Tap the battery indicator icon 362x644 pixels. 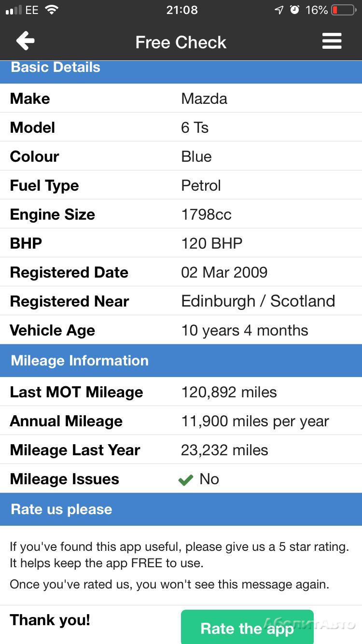tap(343, 10)
